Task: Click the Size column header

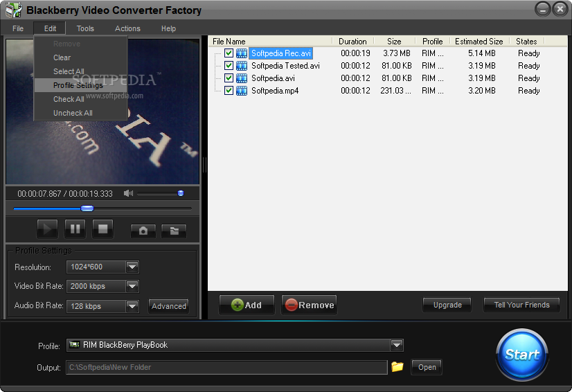Action: [395, 42]
